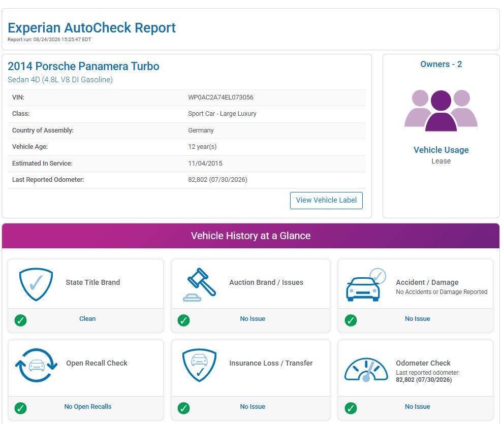Image resolution: width=504 pixels, height=424 pixels.
Task: Click the Odometer Check card title
Action: click(423, 363)
